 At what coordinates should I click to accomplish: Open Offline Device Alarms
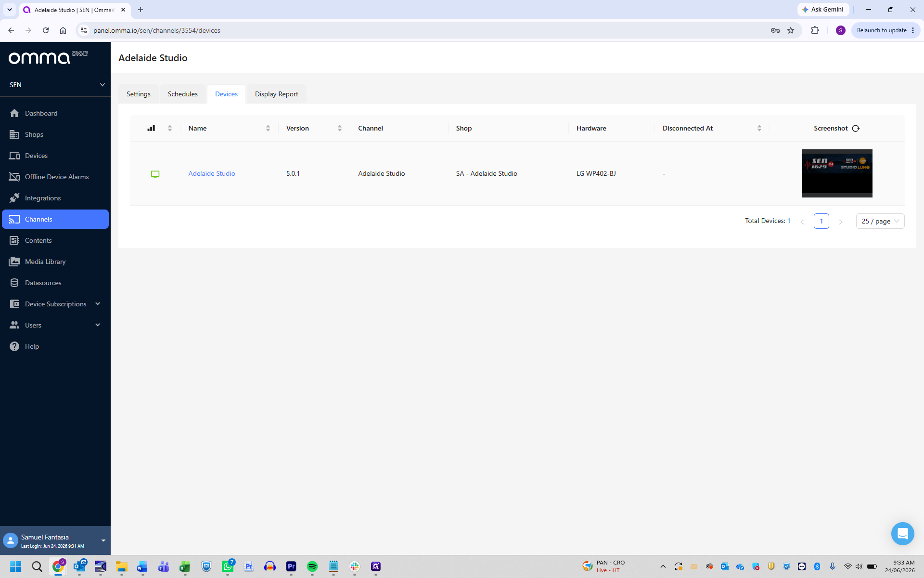[55, 177]
